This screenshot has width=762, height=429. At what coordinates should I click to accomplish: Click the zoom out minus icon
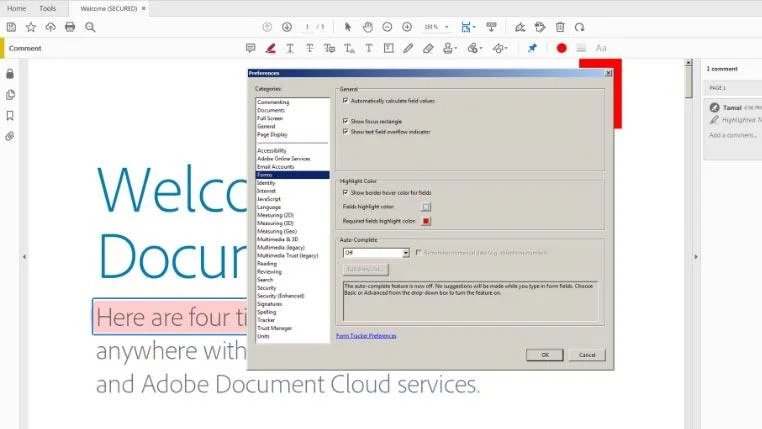(x=387, y=27)
